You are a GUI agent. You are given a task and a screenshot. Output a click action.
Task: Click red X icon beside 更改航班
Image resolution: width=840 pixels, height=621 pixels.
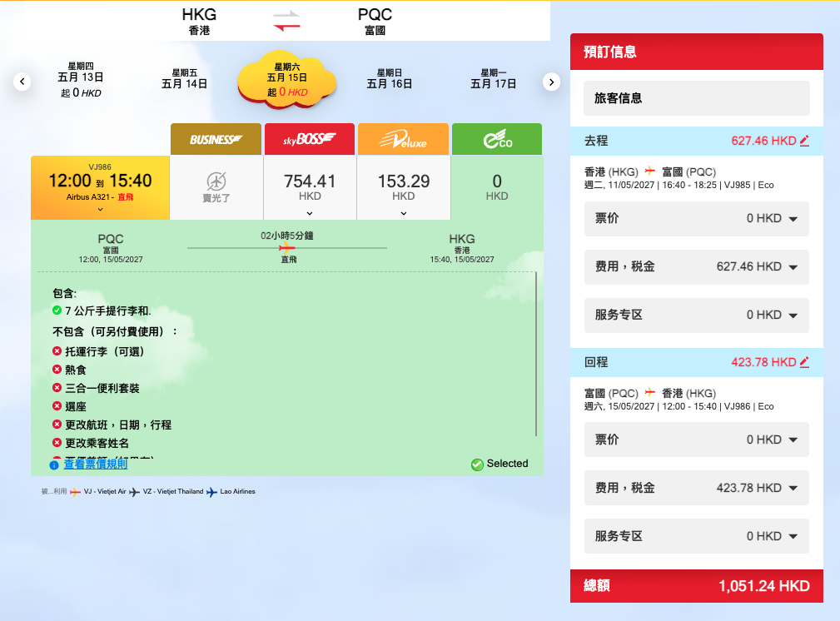coord(57,424)
